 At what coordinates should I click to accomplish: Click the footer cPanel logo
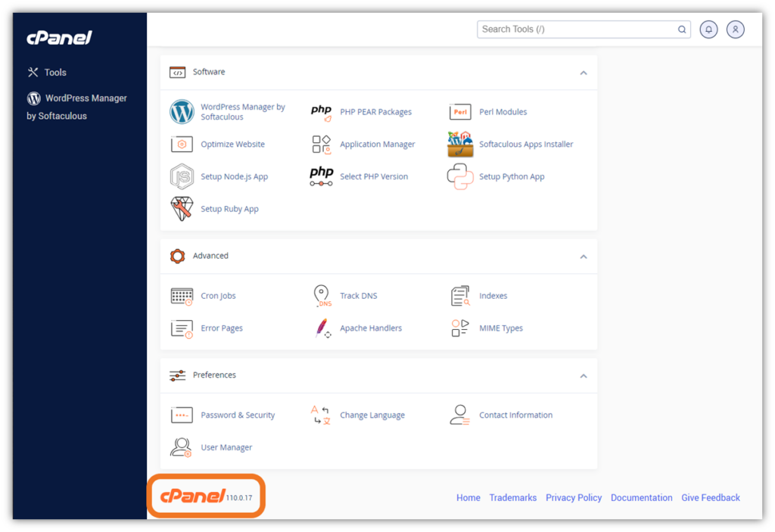pyautogui.click(x=192, y=496)
